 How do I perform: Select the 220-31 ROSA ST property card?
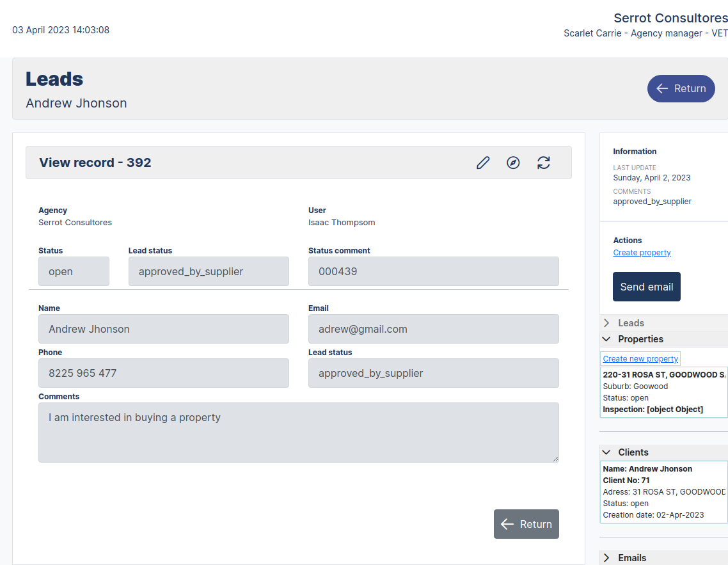coord(663,392)
